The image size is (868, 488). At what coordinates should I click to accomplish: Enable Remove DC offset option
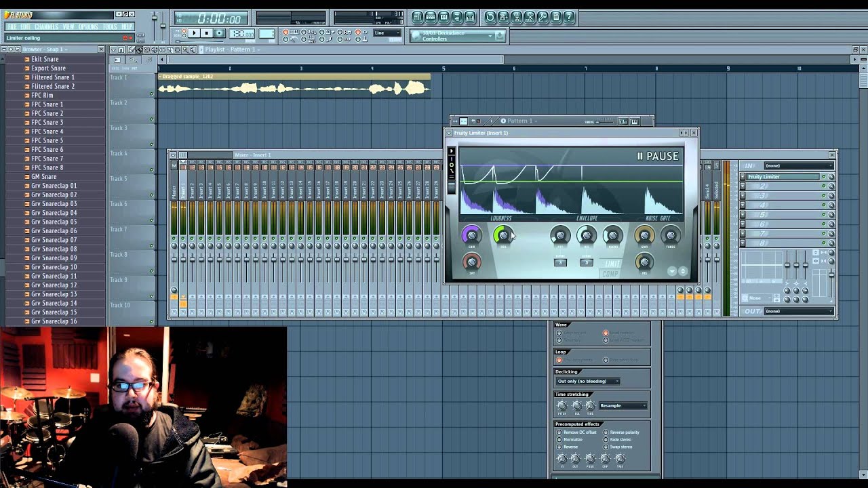[x=576, y=432]
